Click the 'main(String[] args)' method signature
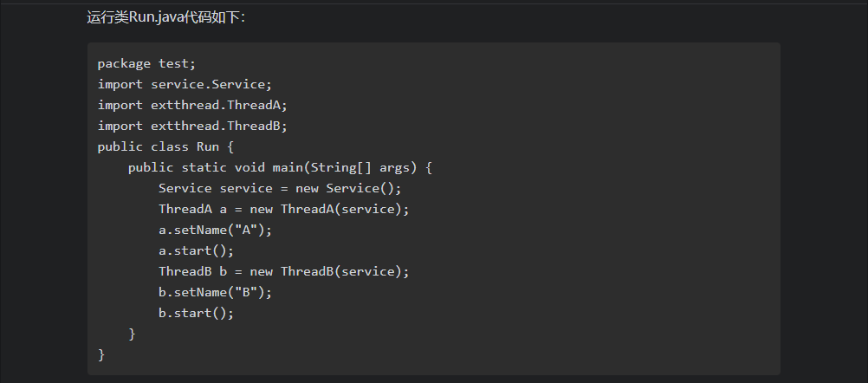This screenshot has width=868, height=383. click(x=346, y=168)
